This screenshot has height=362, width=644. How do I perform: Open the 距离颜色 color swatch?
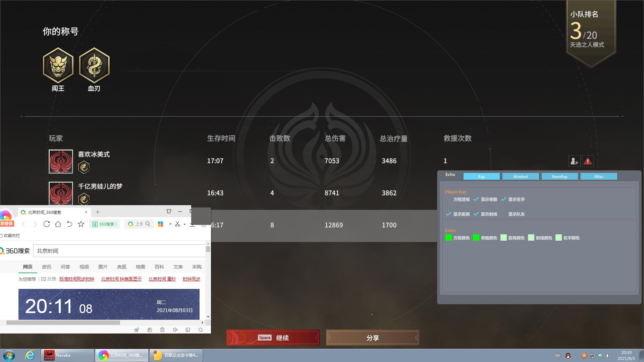coord(503,238)
